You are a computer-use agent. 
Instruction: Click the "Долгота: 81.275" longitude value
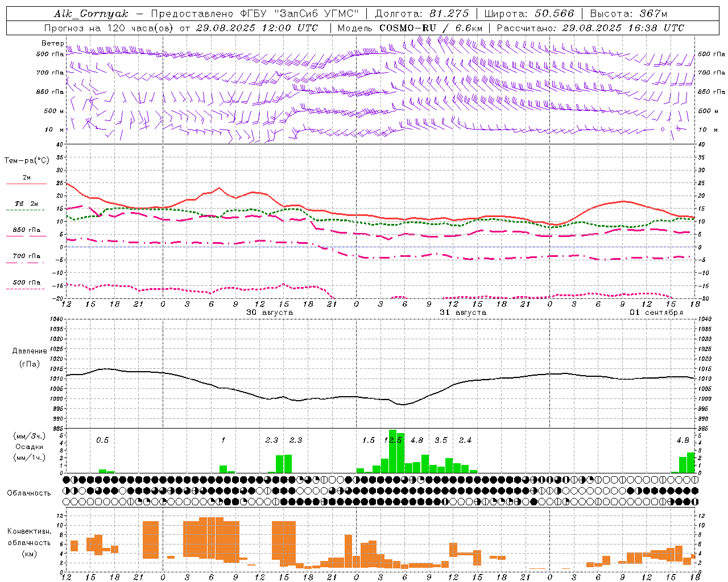422,14
